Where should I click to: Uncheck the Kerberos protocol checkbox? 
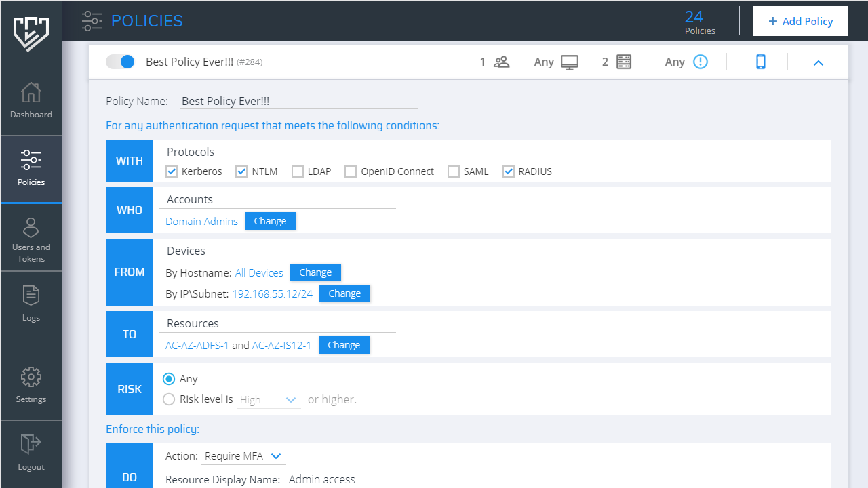pos(172,171)
